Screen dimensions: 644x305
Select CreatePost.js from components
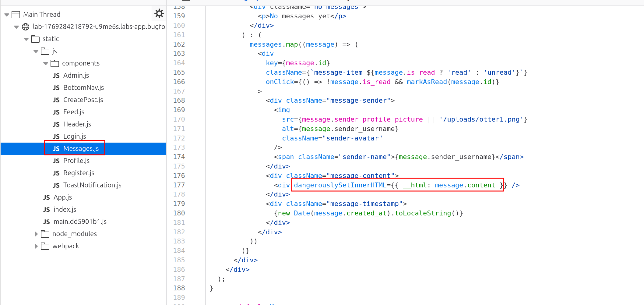coord(83,100)
